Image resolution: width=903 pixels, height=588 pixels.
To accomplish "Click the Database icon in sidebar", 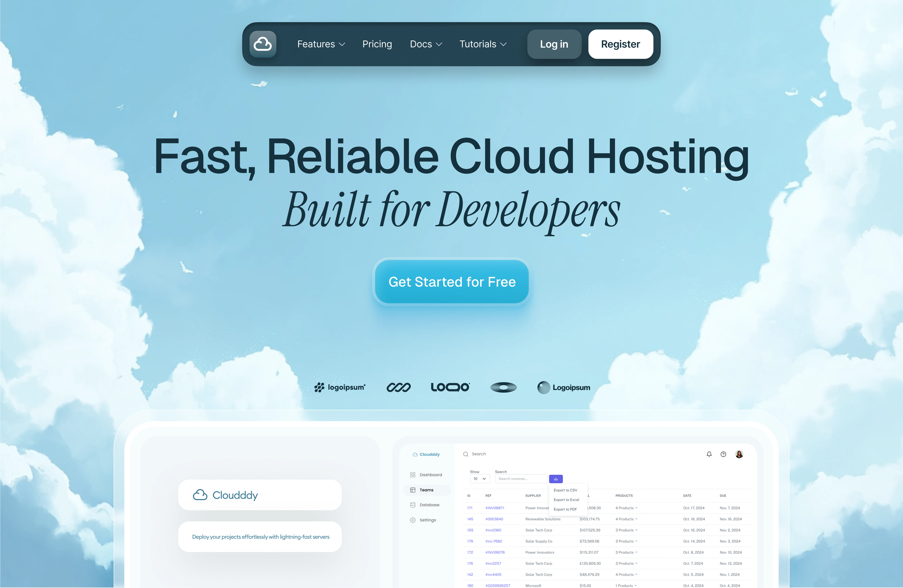I will click(x=413, y=505).
